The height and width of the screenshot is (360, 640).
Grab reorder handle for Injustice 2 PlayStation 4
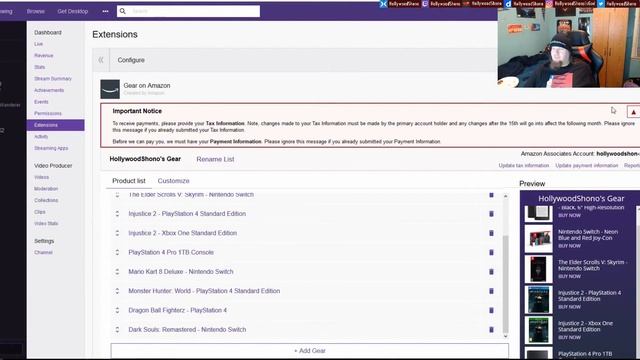click(117, 214)
